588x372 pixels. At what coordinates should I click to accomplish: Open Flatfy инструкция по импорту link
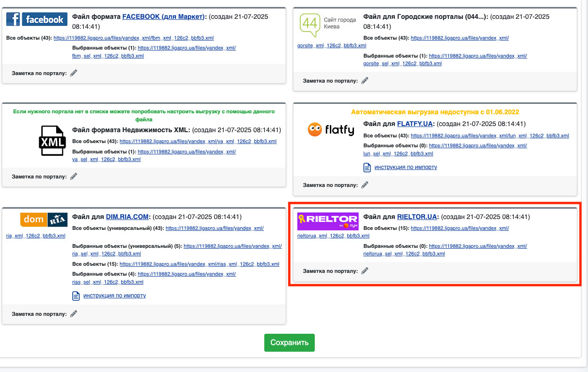click(405, 167)
